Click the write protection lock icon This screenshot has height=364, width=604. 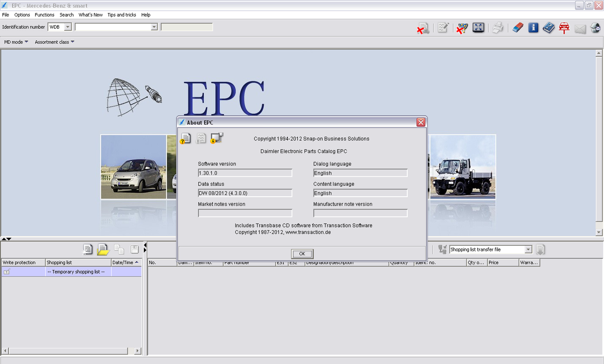pos(7,272)
